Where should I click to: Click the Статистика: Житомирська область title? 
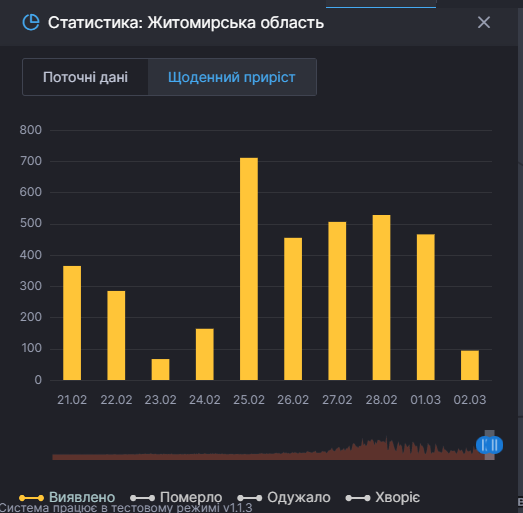(x=186, y=23)
